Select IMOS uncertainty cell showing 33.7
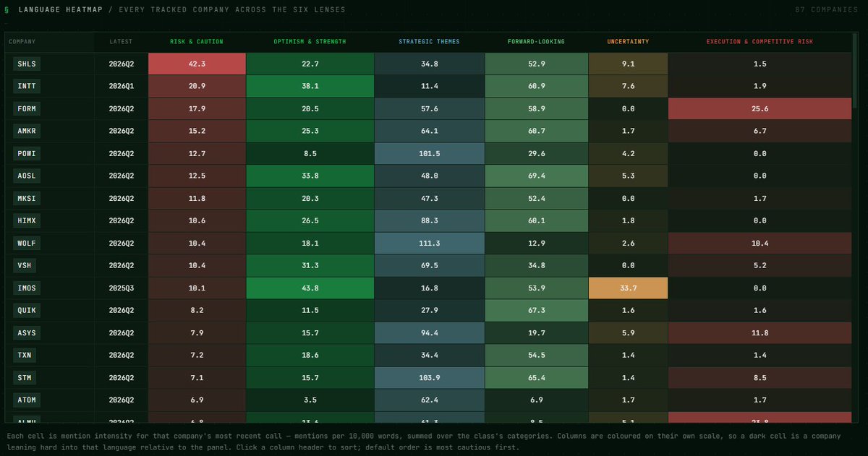The height and width of the screenshot is (456, 868). click(x=628, y=288)
